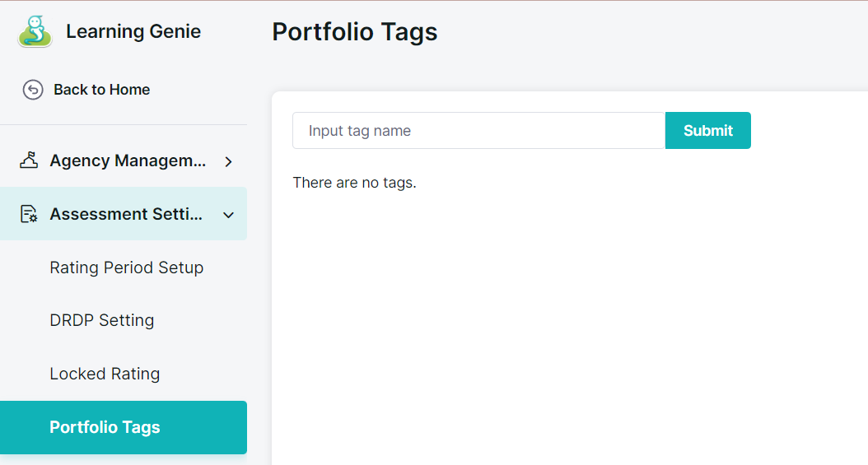Click the Agency Management sidebar icon
Screen dimensions: 868x465
[x=29, y=160]
